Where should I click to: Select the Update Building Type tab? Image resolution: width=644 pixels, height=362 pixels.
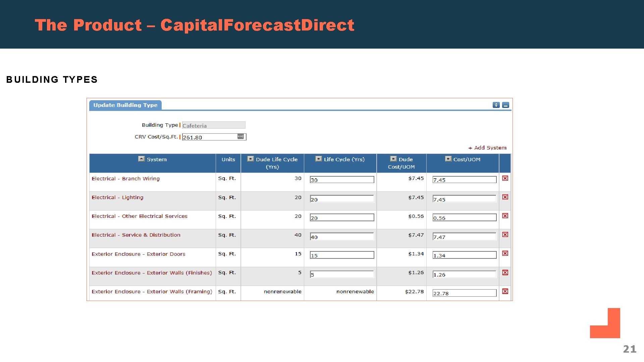pyautogui.click(x=125, y=105)
